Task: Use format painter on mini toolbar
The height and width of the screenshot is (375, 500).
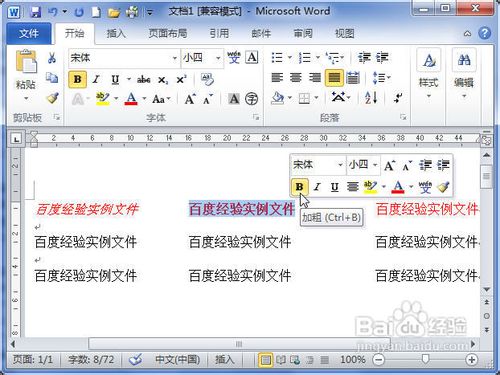Action: pyautogui.click(x=443, y=187)
